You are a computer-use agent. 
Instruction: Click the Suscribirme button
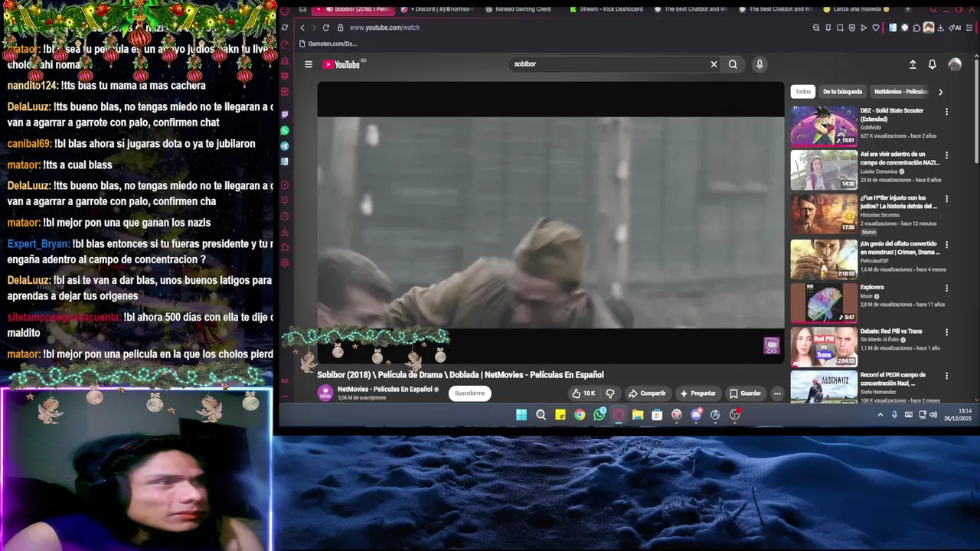pos(469,393)
